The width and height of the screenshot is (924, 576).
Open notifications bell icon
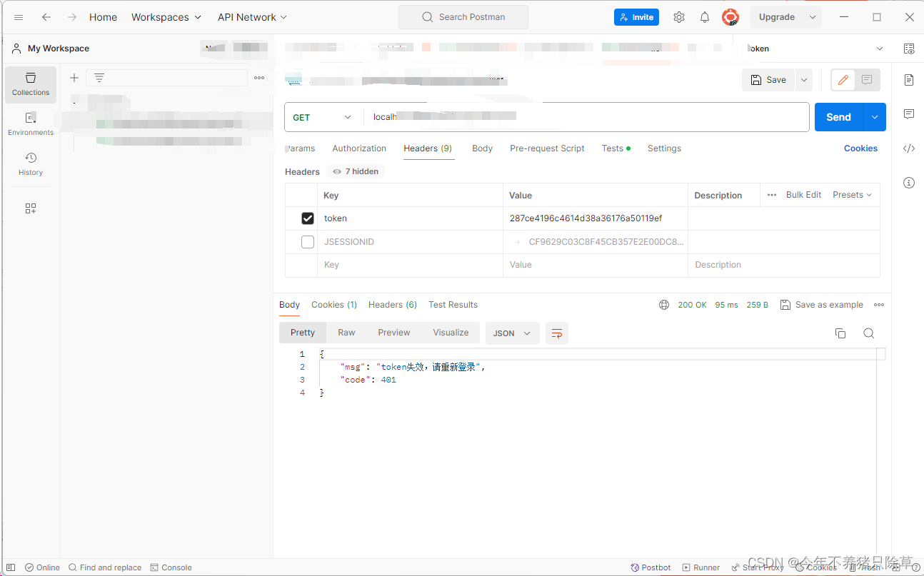click(x=705, y=17)
